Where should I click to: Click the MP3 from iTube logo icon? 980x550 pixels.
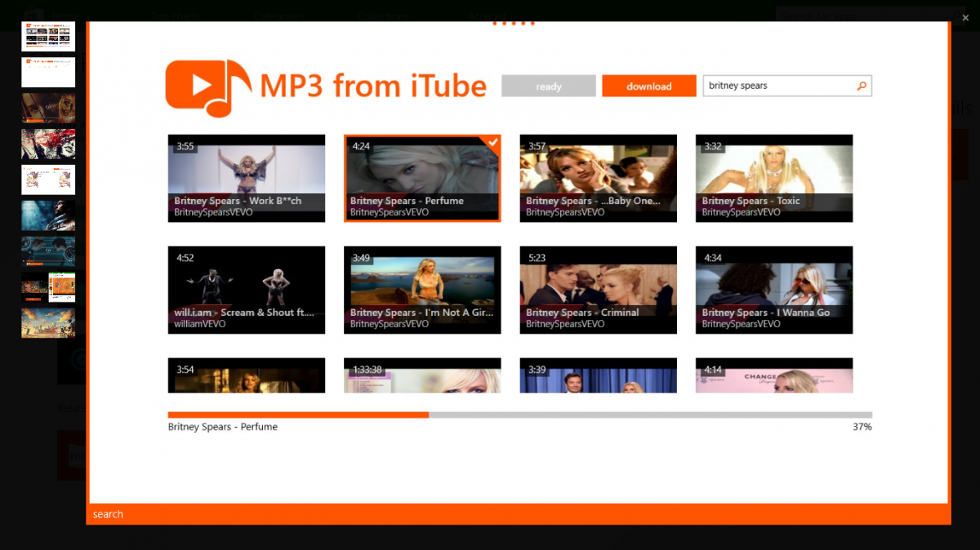(208, 87)
